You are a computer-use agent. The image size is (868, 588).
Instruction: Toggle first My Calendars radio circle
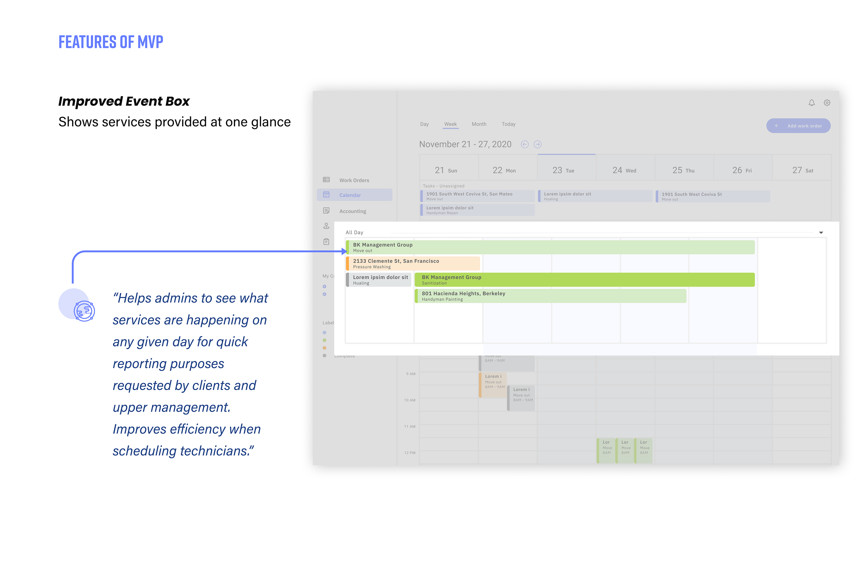click(x=324, y=287)
